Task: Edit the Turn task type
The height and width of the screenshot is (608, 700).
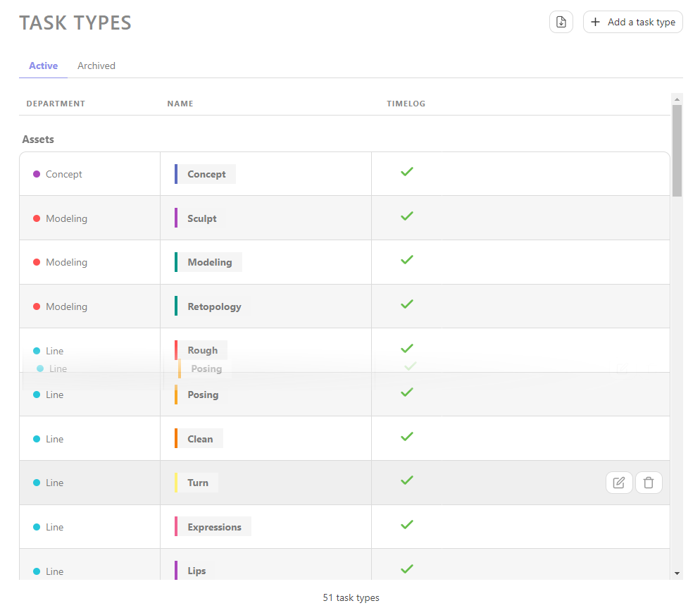Action: click(619, 483)
